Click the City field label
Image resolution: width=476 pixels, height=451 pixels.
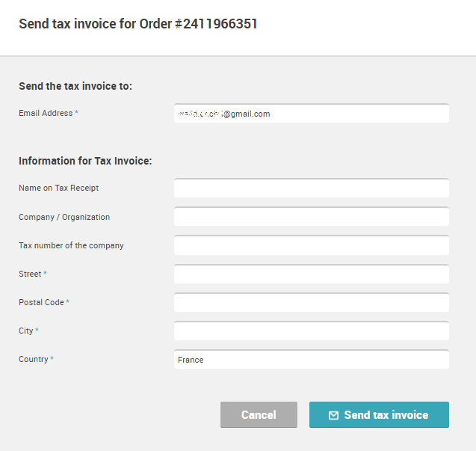[26, 331]
